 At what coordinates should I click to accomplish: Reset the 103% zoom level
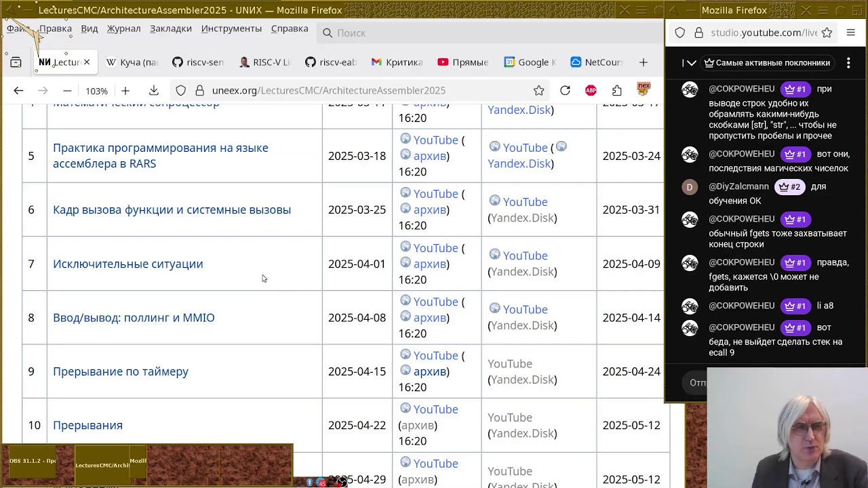96,91
